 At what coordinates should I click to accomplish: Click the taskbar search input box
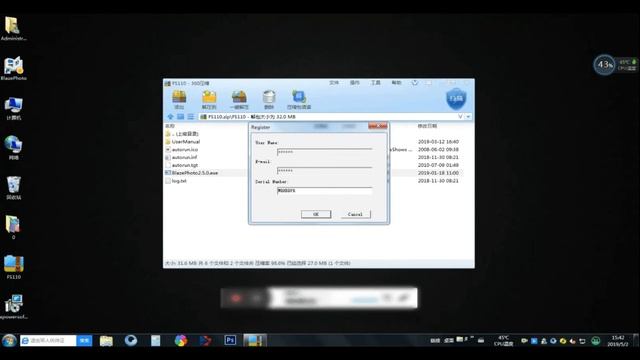[48, 340]
